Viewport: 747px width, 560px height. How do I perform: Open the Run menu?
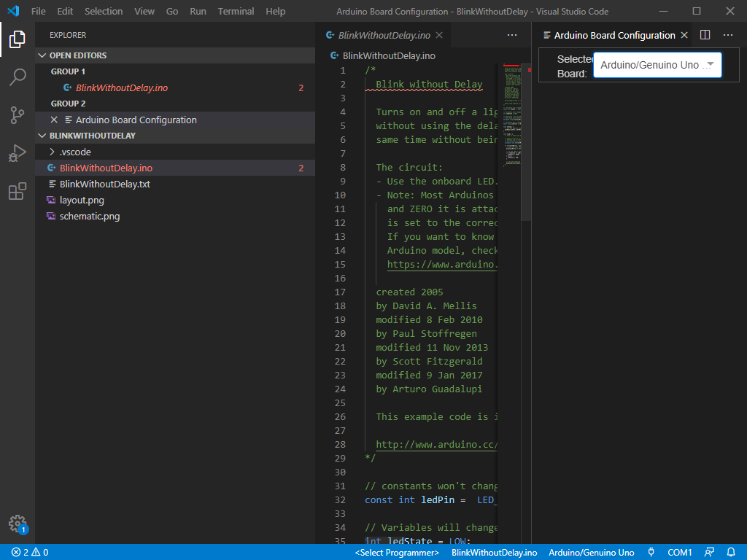(x=198, y=11)
